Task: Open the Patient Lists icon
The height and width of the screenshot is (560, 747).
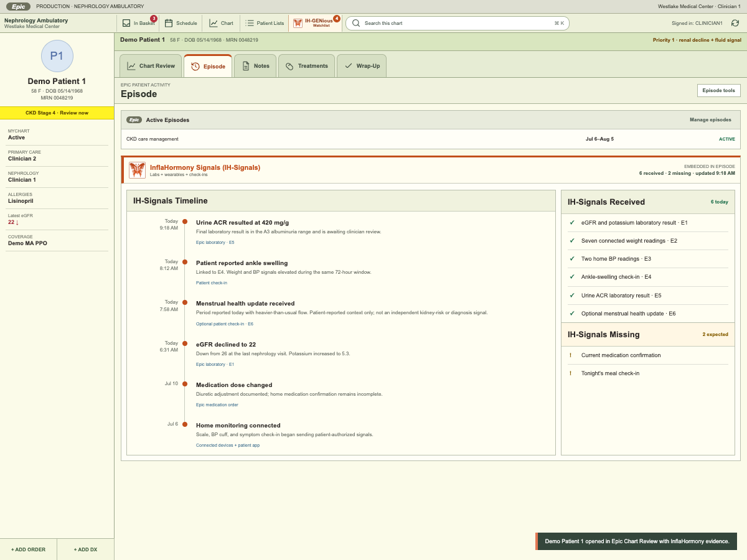Action: point(250,23)
